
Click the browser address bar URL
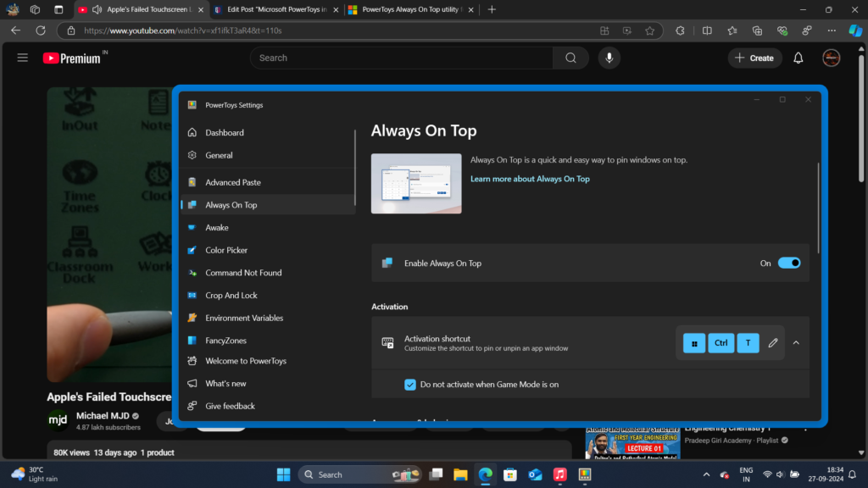183,30
